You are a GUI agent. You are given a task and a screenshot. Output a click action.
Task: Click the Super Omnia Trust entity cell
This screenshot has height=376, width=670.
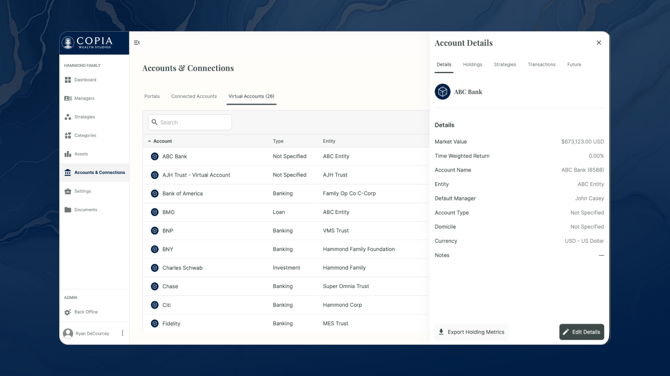point(346,286)
